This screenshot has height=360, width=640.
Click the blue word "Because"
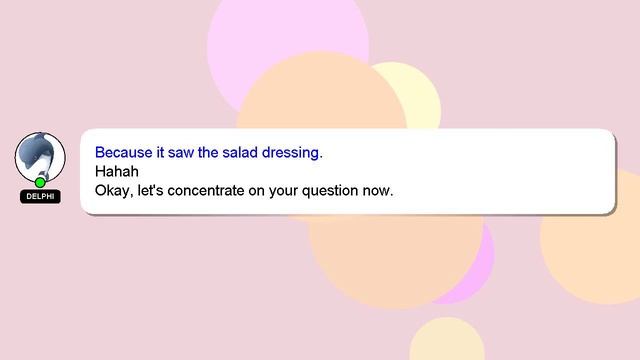(x=124, y=152)
